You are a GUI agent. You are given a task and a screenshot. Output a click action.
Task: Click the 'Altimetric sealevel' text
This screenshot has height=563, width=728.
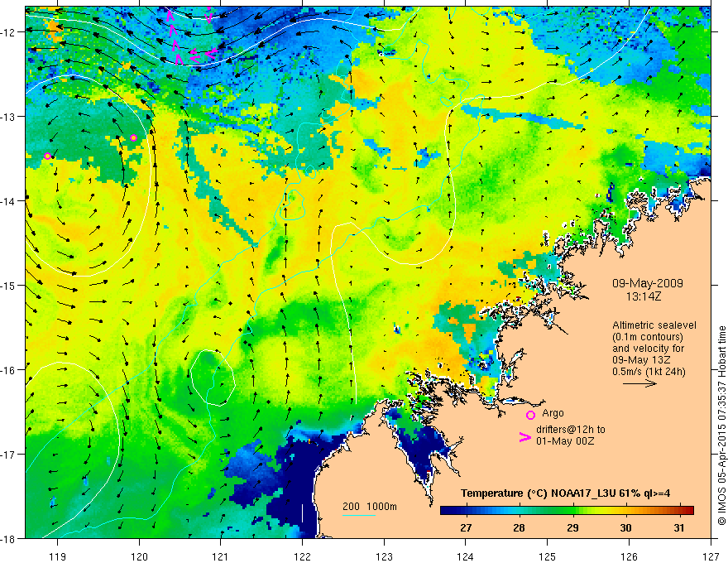(x=654, y=325)
